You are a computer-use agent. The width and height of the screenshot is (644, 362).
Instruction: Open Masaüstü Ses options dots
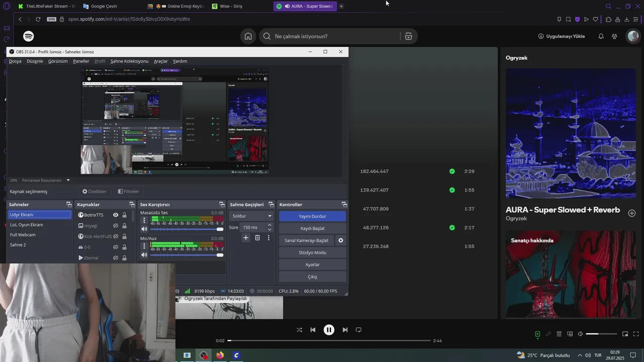pos(144,220)
